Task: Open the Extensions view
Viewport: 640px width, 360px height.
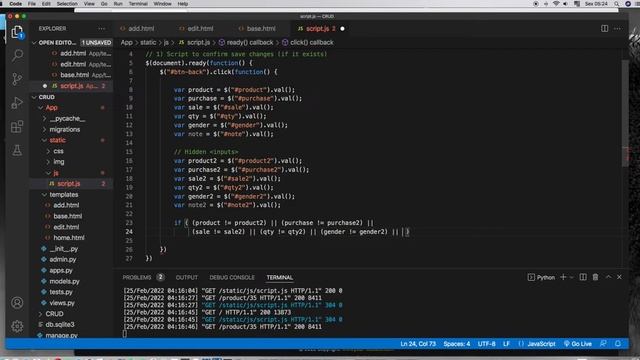Action: point(17,127)
